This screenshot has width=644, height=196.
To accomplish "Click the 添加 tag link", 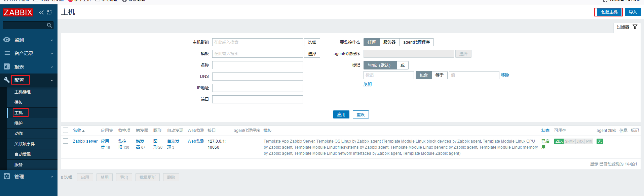I will click(x=368, y=84).
